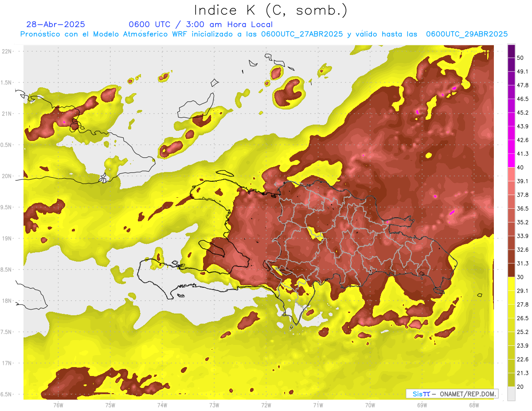This screenshot has height=411, width=532.
Task: Click the "72W" longitude label
Action: pos(266,405)
